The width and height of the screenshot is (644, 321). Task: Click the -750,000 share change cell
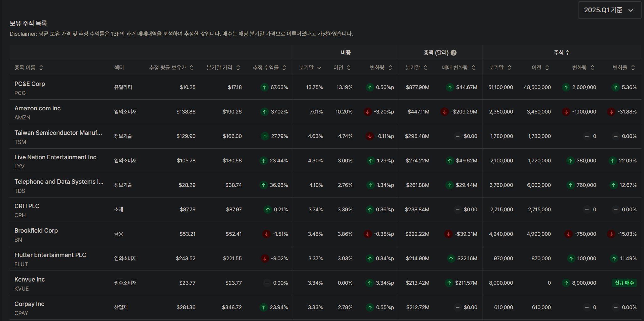(x=585, y=234)
